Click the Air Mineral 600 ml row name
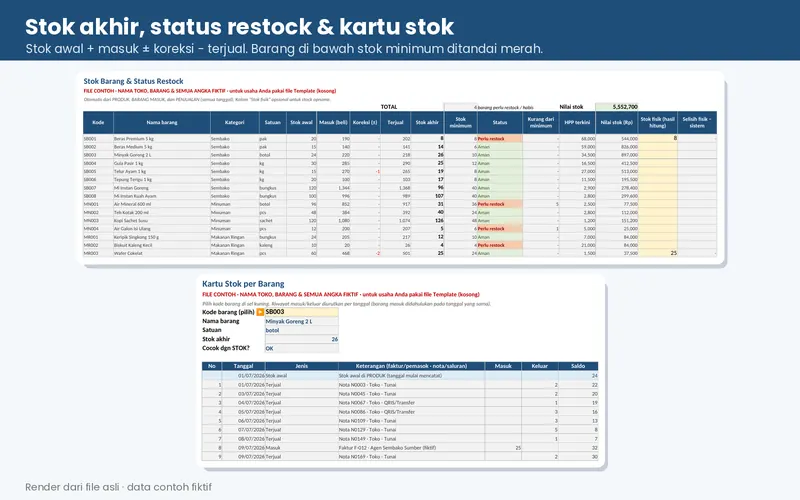The width and height of the screenshot is (800, 500). [132, 204]
